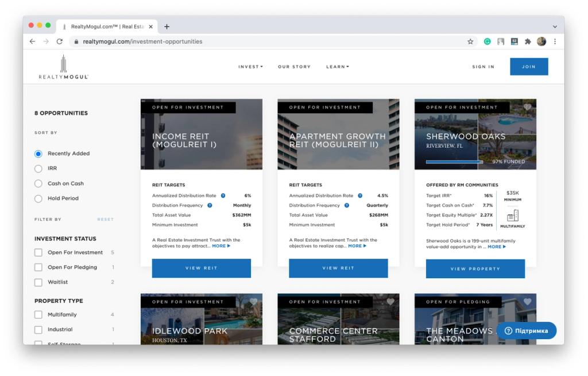Image resolution: width=588 pixels, height=376 pixels.
Task: Reload the page with the refresh icon
Action: pyautogui.click(x=60, y=41)
